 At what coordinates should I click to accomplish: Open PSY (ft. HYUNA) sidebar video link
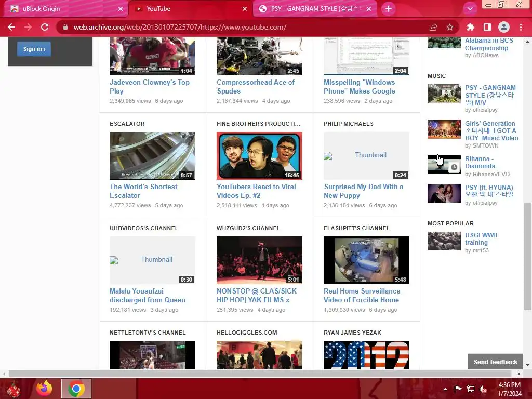pyautogui.click(x=489, y=191)
